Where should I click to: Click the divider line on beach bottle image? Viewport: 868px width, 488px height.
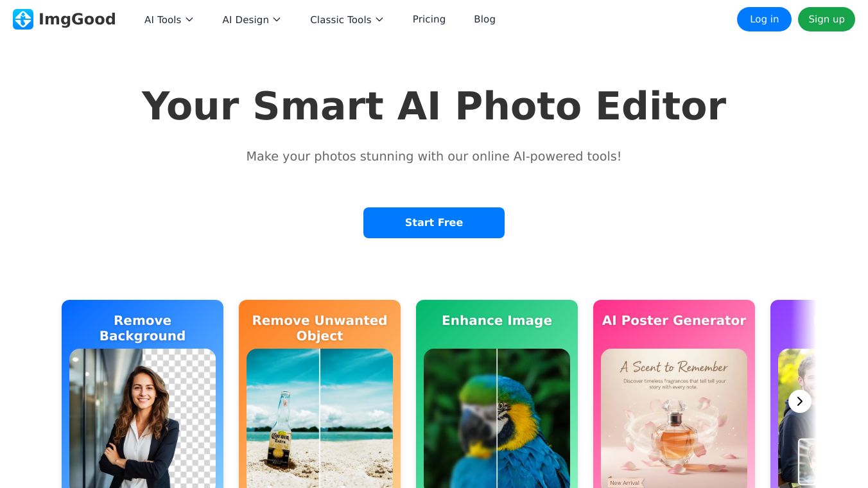(x=320, y=418)
